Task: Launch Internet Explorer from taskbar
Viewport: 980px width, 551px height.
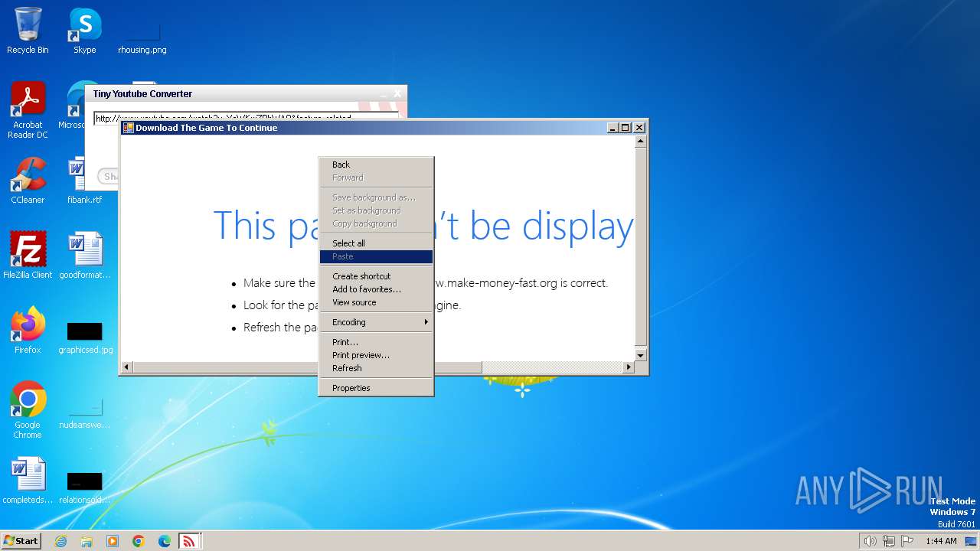Action: [60, 541]
